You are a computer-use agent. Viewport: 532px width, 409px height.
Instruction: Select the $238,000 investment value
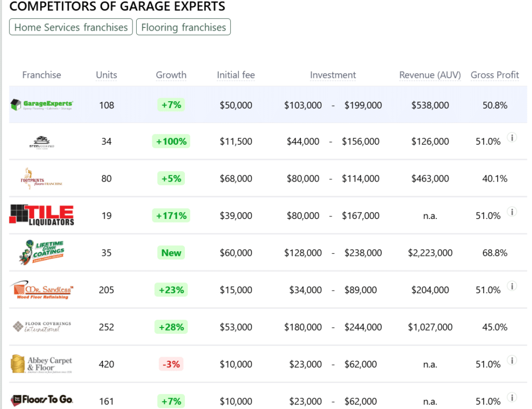pos(363,253)
